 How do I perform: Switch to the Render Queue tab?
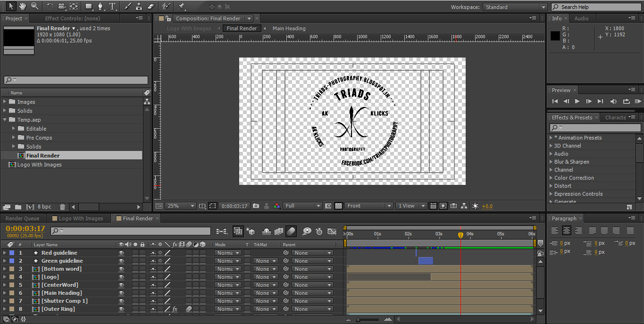point(23,218)
